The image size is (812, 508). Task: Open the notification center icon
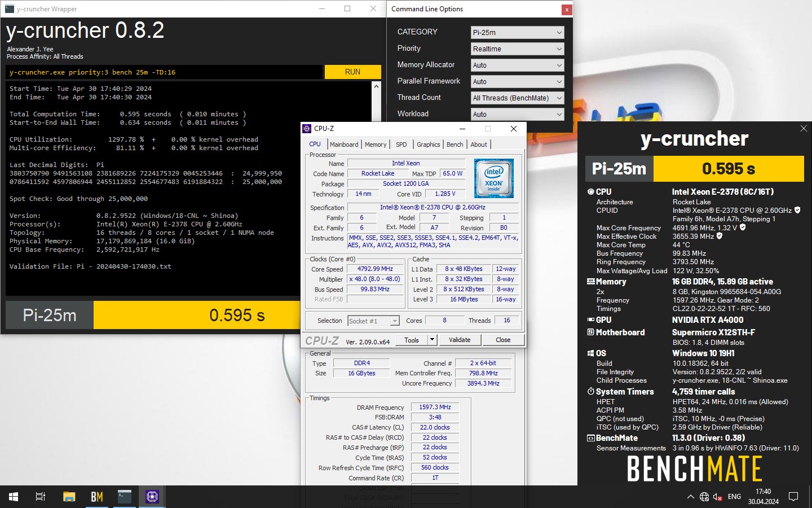793,497
